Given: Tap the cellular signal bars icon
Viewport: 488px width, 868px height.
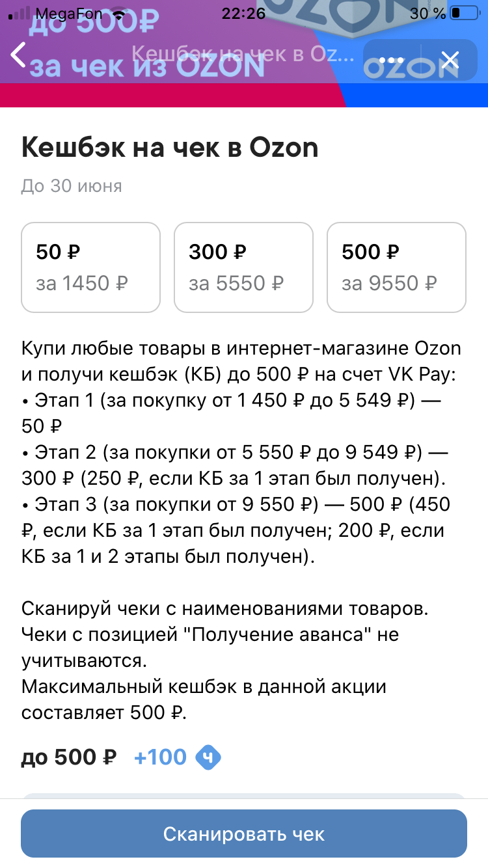Looking at the screenshot, I should click(x=21, y=13).
